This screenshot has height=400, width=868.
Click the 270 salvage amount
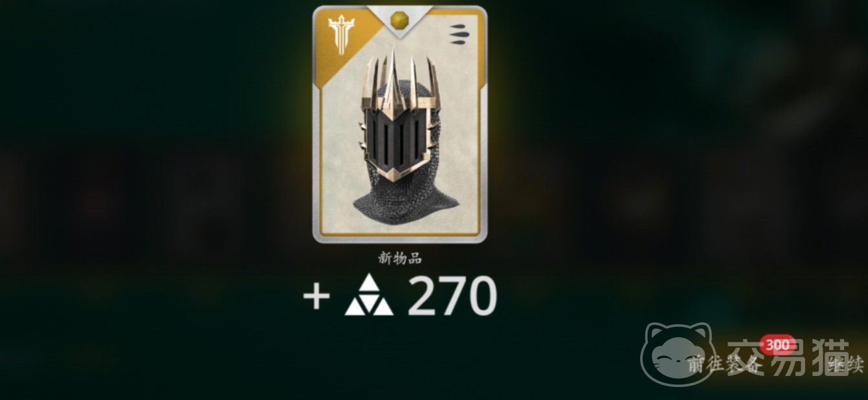[452, 296]
